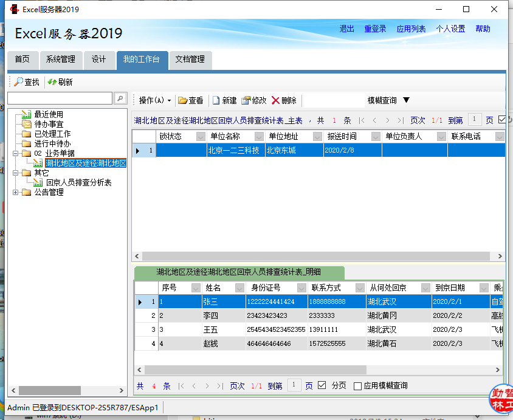
Task: Toggle the 页 checkbox in upper pagination bar
Action: (502, 120)
